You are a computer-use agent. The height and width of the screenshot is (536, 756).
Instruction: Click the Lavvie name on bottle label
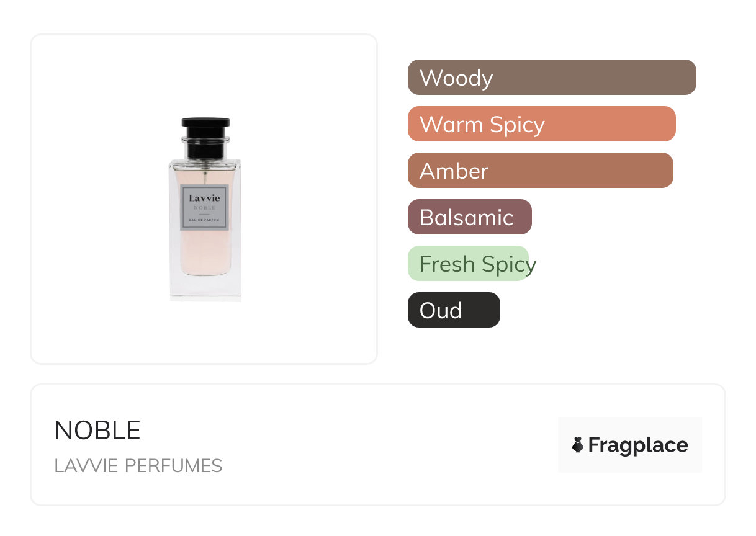pos(205,198)
